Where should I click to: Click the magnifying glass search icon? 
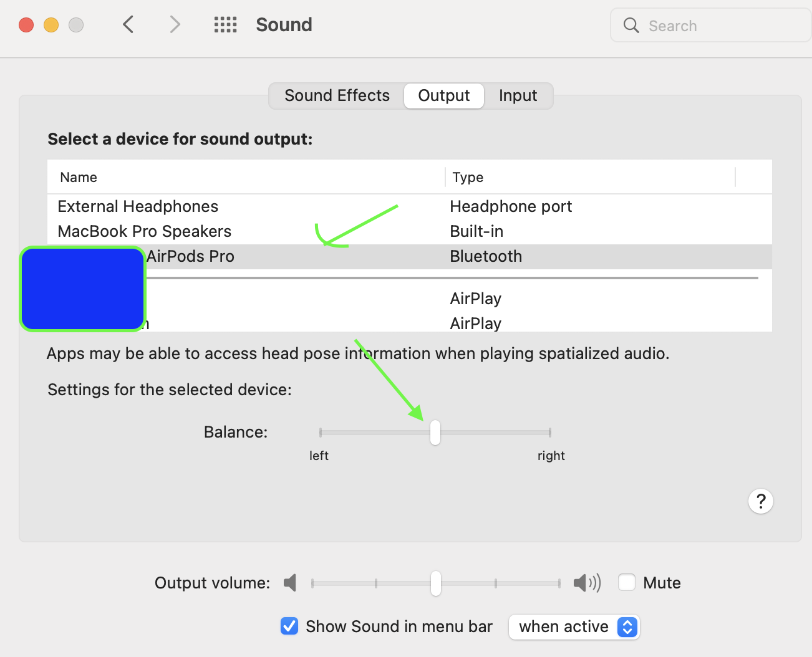pos(631,26)
